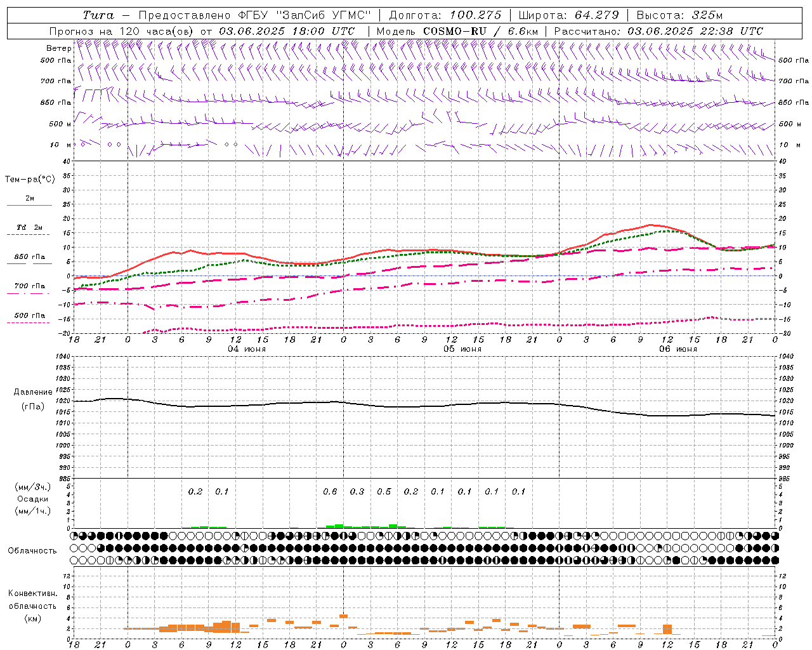Click the "Конвективн." convective cloud label

point(32,594)
